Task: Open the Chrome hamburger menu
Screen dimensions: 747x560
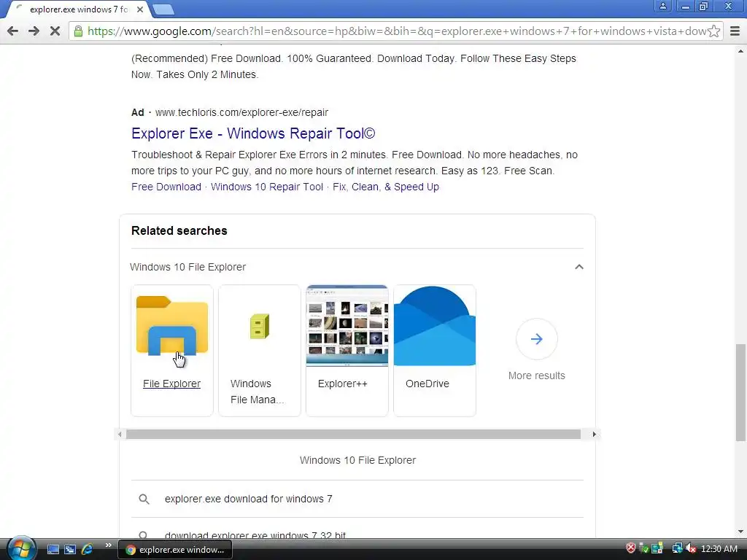Action: click(x=735, y=31)
